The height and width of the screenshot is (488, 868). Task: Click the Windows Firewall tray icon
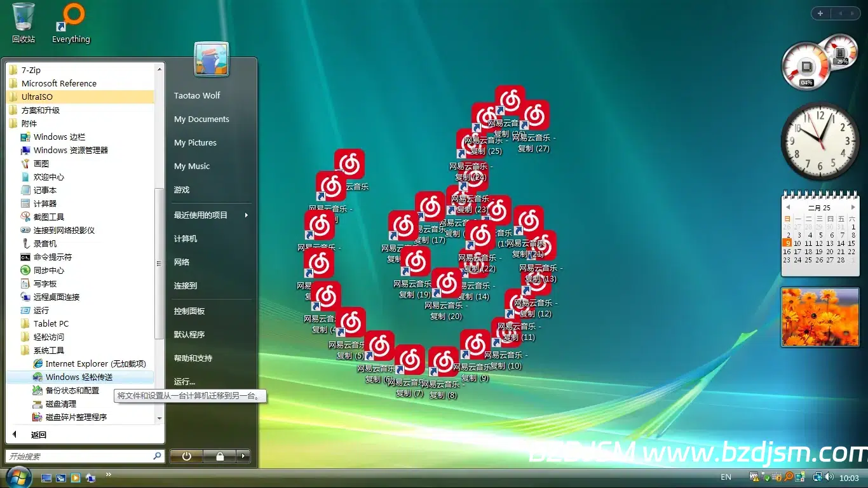tap(778, 477)
